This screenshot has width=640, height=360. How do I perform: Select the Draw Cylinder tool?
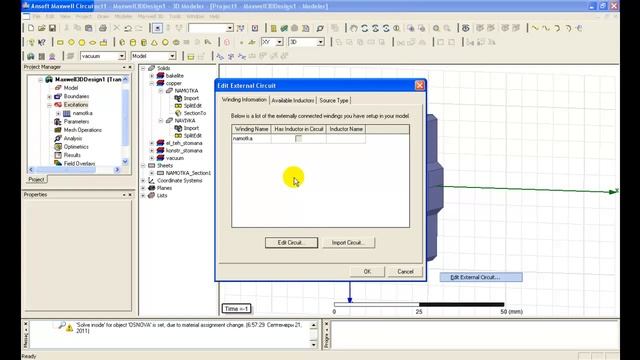(x=133, y=42)
